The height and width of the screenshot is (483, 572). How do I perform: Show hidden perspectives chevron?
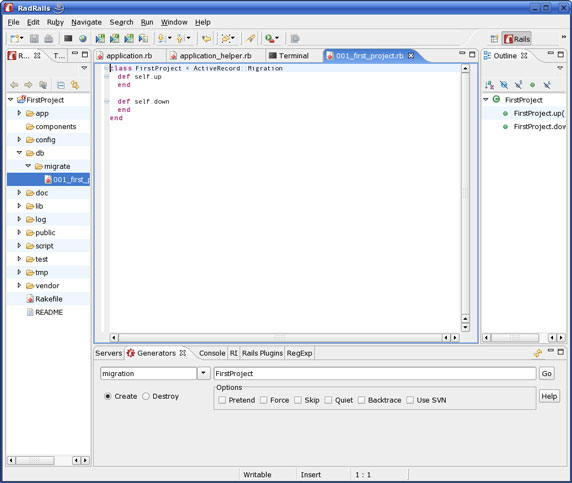tap(563, 37)
